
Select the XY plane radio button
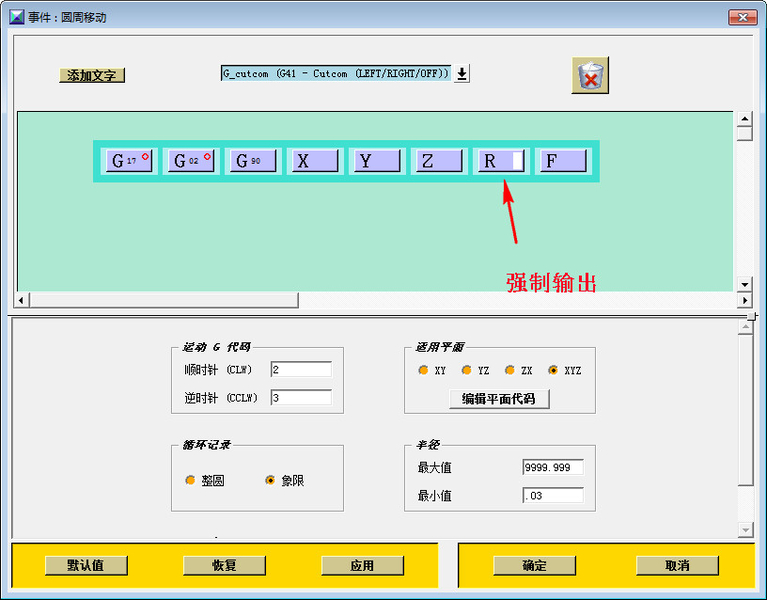(424, 371)
